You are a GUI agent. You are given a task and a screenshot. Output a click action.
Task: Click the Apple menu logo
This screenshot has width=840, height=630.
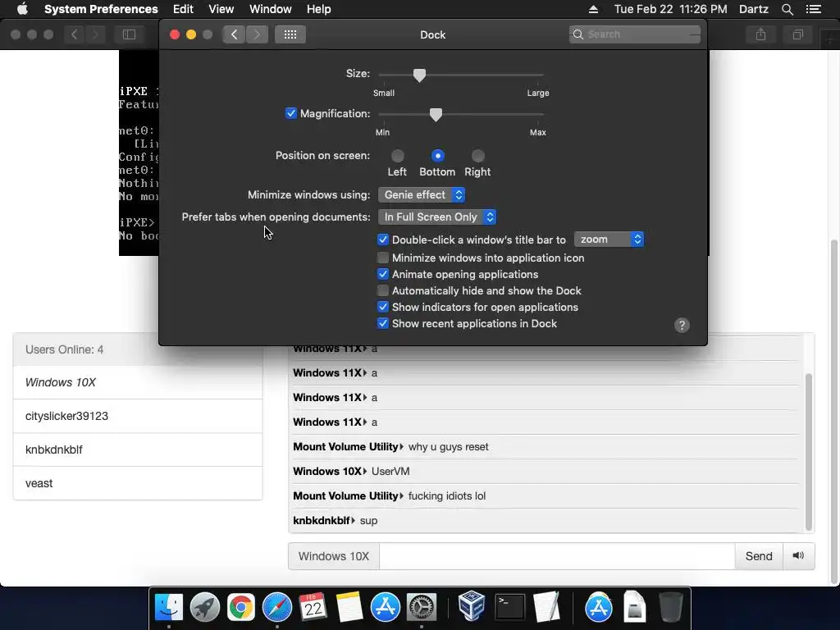[x=22, y=9]
